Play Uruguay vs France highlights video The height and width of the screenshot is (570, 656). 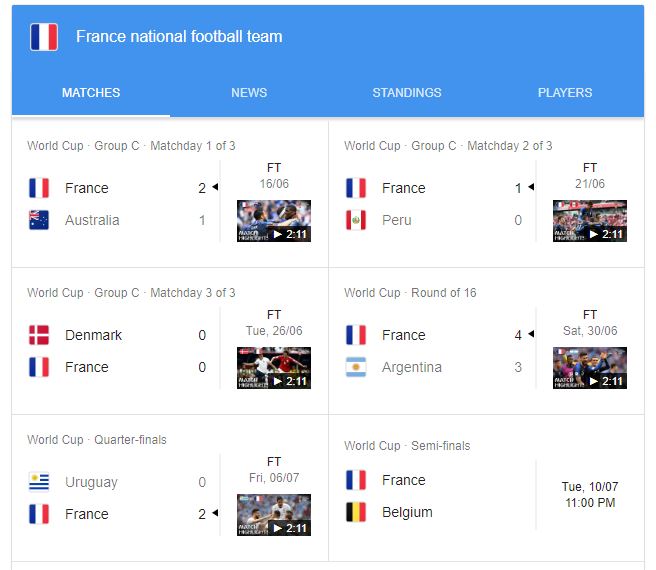[274, 515]
